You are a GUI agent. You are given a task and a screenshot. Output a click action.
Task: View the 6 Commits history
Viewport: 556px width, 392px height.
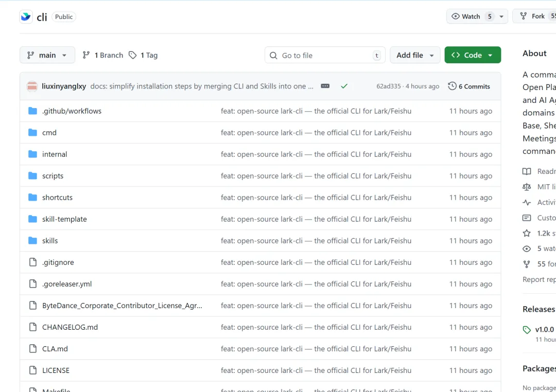469,86
